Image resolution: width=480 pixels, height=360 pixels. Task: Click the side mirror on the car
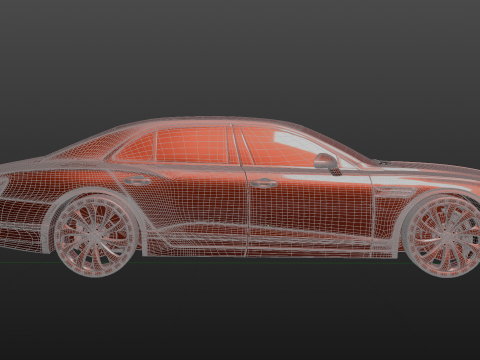(x=327, y=163)
